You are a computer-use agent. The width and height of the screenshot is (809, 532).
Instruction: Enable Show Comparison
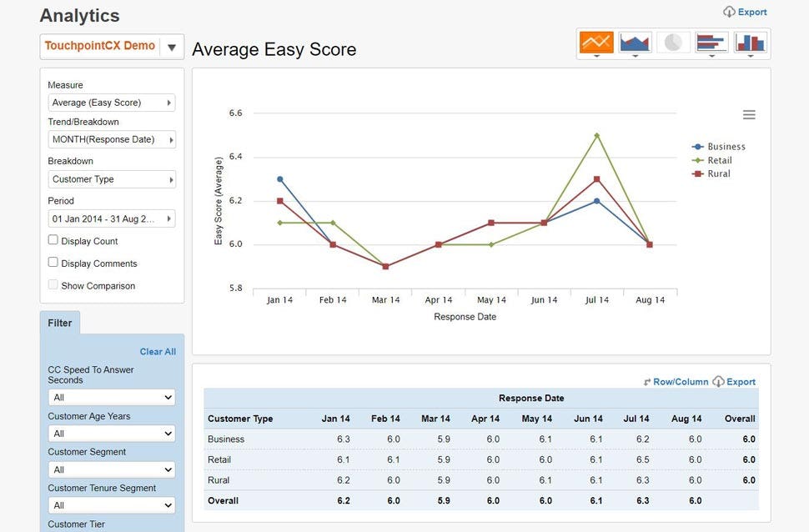click(51, 285)
